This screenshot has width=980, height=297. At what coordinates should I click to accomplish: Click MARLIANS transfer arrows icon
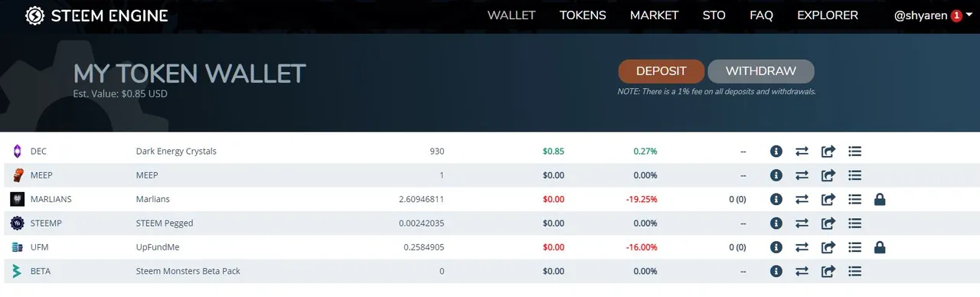point(802,199)
